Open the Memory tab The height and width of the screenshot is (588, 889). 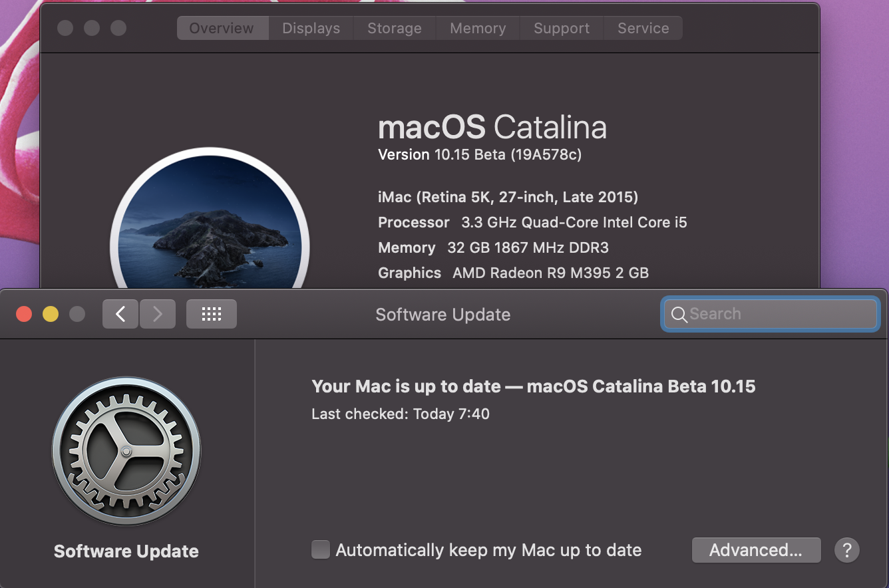point(478,28)
